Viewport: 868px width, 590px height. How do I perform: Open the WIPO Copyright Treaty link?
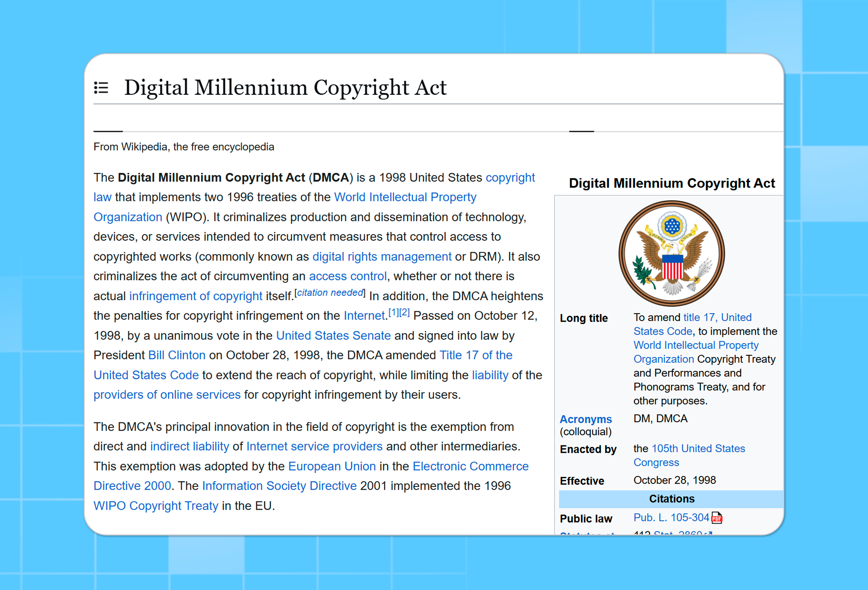tap(156, 506)
